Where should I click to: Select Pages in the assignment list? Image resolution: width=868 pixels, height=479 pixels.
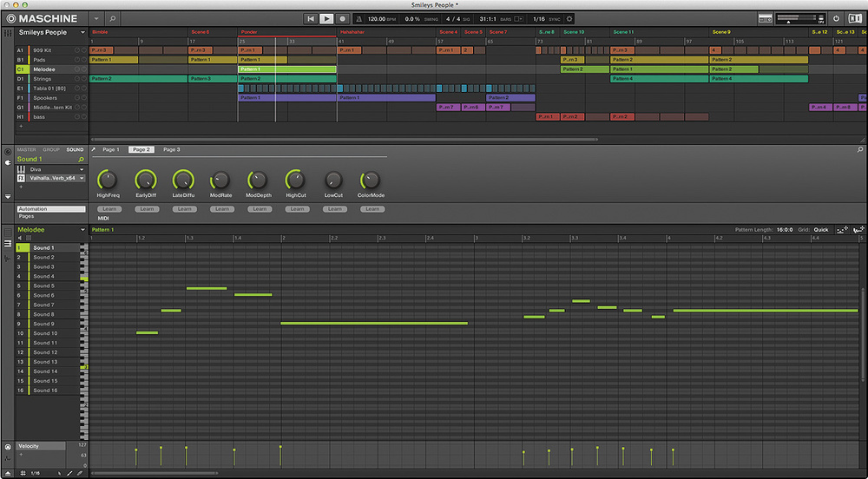click(x=26, y=216)
